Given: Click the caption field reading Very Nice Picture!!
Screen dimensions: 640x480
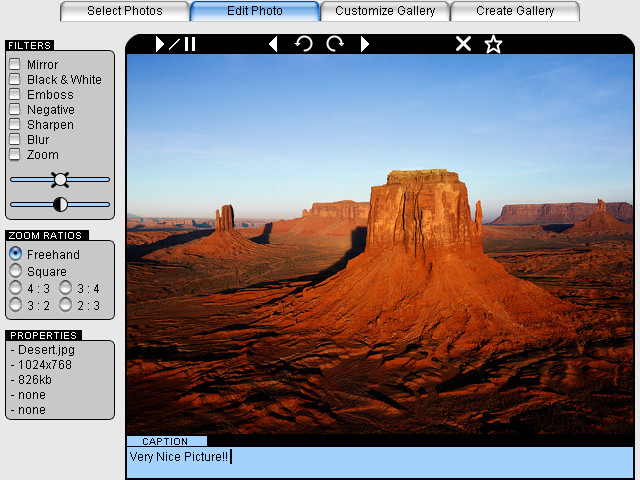Looking at the screenshot, I should 380,462.
